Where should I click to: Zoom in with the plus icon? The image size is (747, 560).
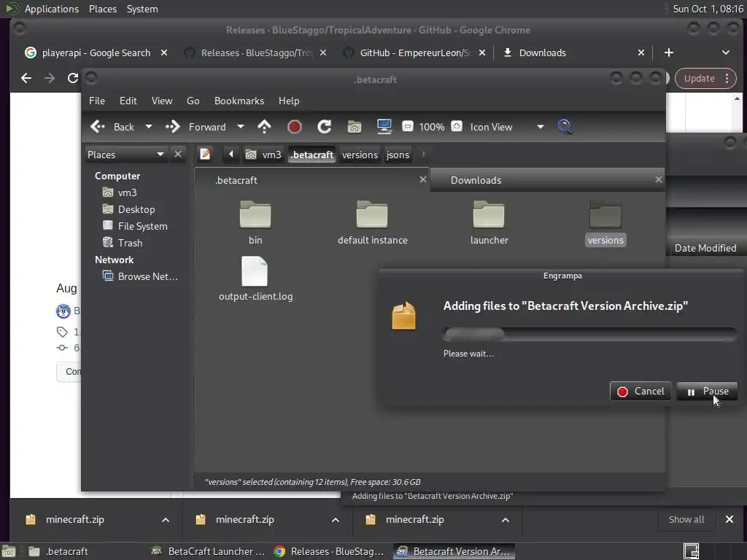click(457, 126)
